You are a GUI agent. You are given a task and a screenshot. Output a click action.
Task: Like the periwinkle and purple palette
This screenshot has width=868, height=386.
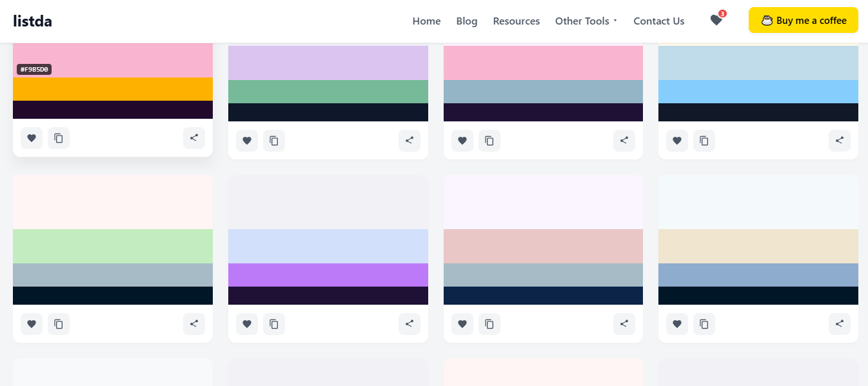247,324
